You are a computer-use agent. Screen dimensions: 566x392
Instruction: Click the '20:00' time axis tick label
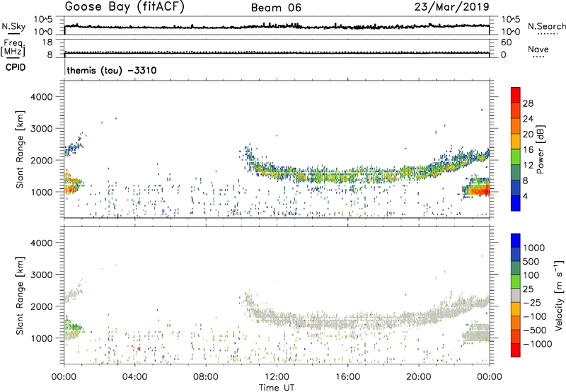tap(418, 377)
